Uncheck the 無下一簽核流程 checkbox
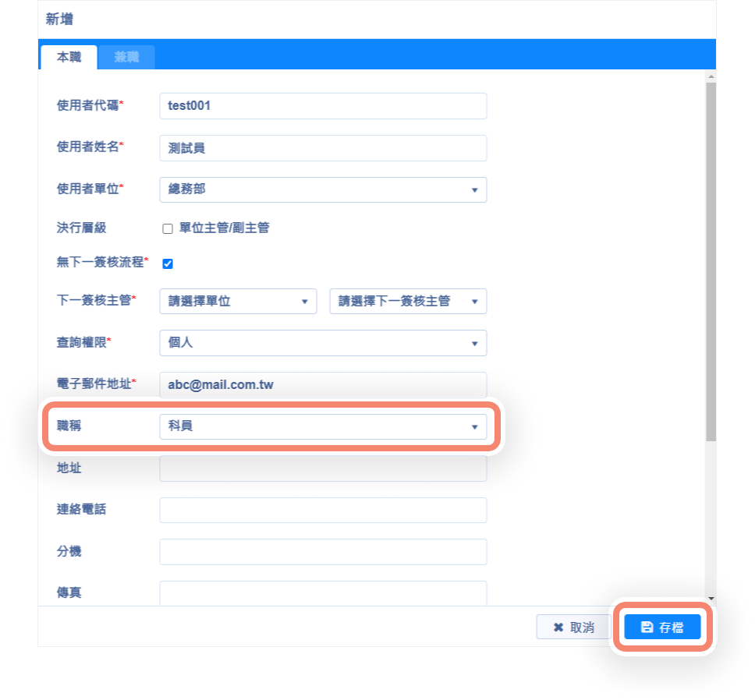 click(168, 263)
